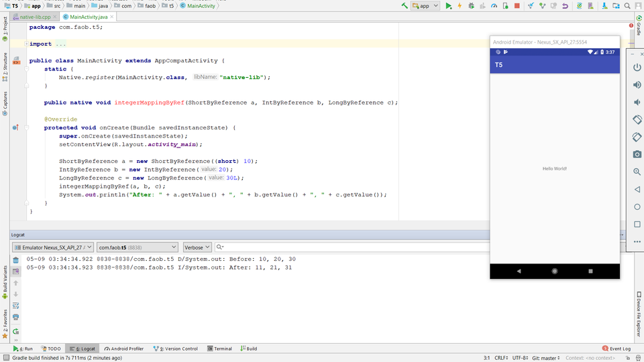Tap Android home button in navigation bar
644x362 pixels.
555,271
